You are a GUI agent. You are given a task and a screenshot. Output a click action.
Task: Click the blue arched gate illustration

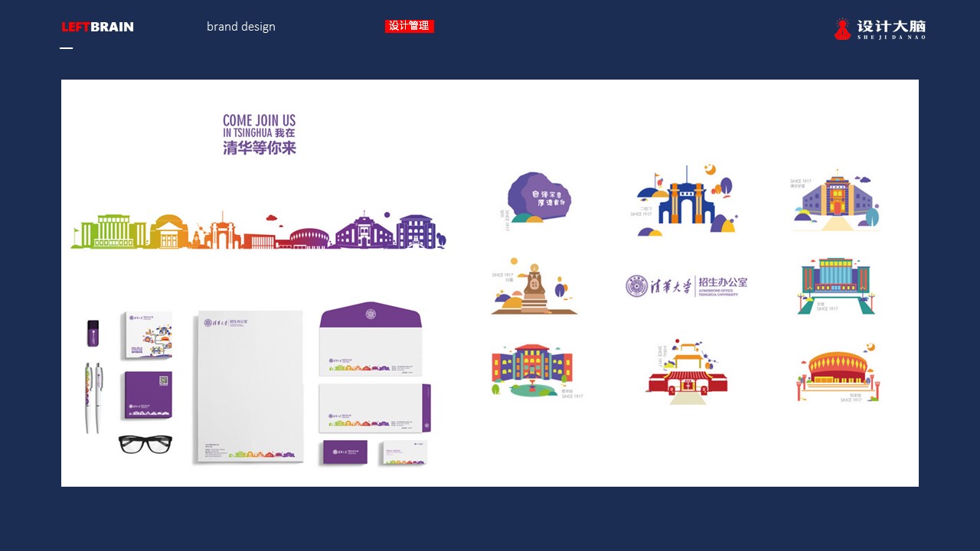685,200
